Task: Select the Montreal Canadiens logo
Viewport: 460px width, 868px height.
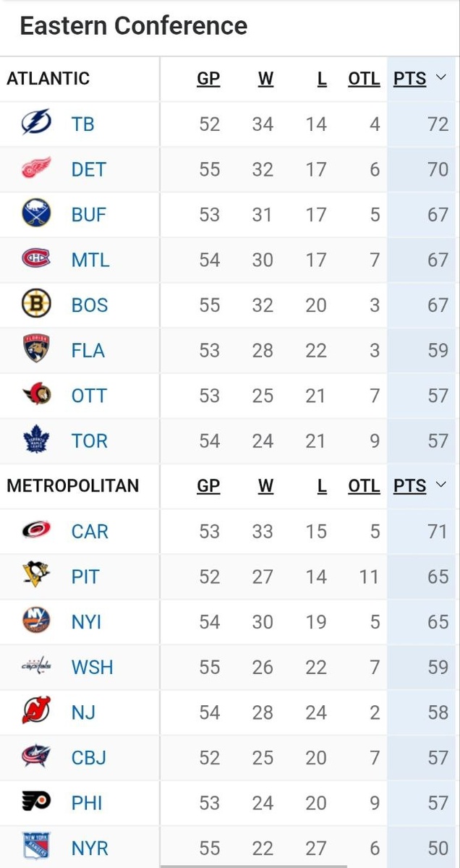Action: [36, 259]
